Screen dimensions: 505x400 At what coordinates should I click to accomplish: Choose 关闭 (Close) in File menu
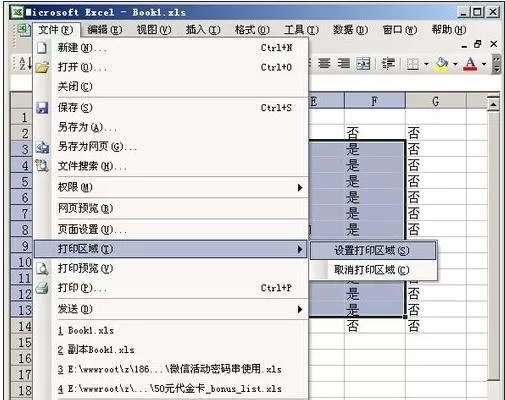pos(171,87)
